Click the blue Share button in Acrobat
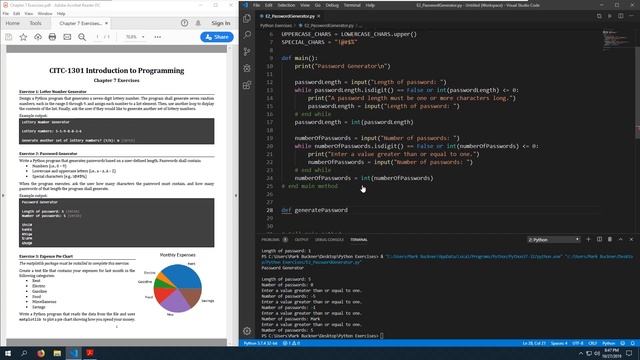 point(217,37)
